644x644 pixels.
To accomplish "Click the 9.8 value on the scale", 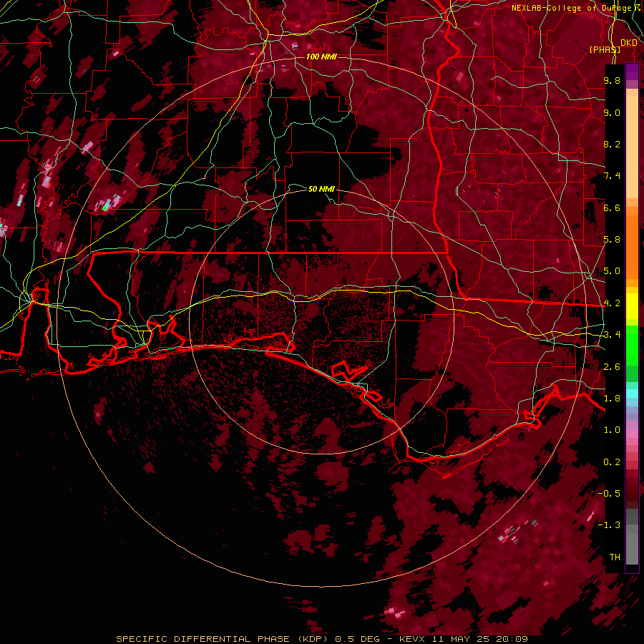I will point(612,80).
